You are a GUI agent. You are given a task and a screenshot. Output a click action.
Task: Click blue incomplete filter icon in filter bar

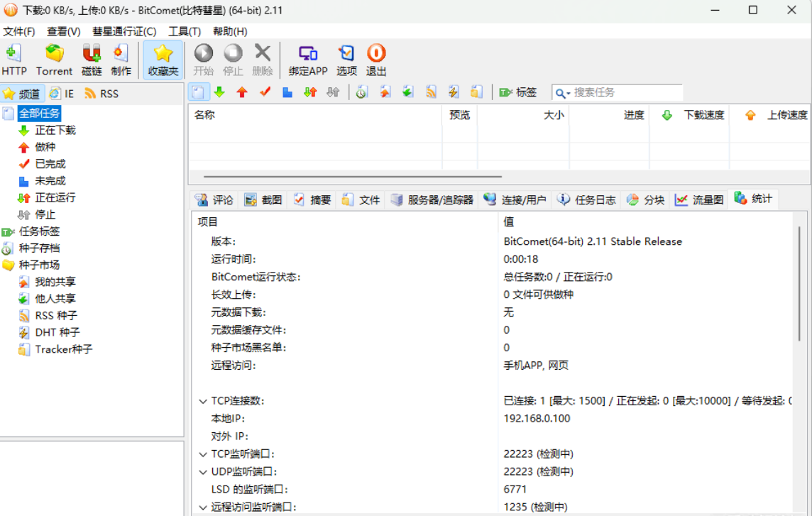(x=287, y=92)
